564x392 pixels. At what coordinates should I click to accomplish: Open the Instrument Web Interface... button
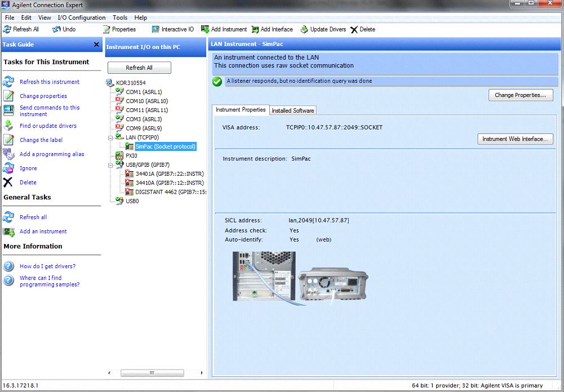[515, 139]
